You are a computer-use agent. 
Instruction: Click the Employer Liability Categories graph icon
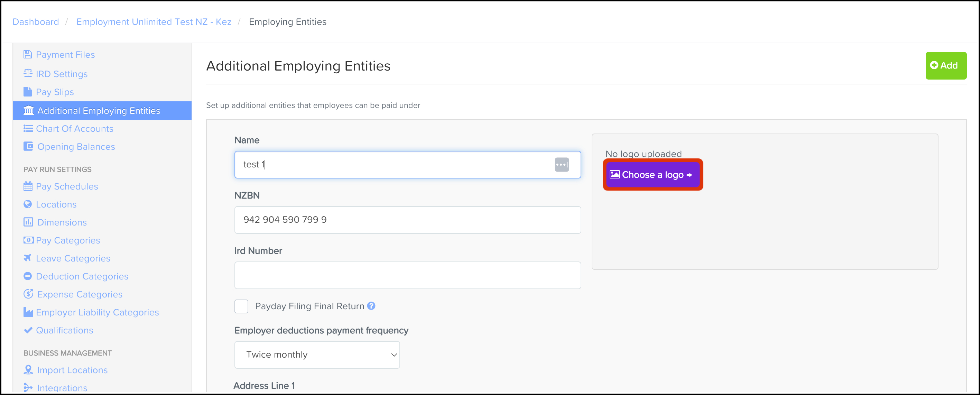pyautogui.click(x=28, y=312)
